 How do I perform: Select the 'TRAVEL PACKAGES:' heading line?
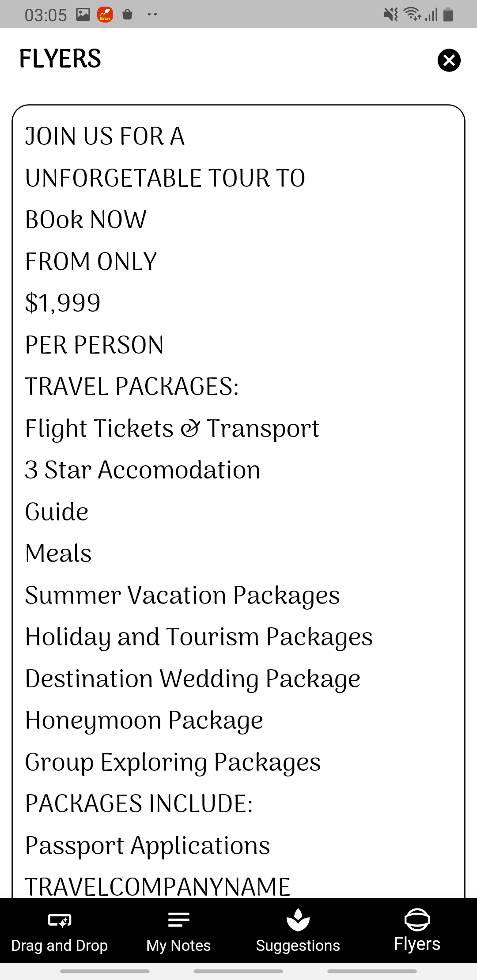132,387
